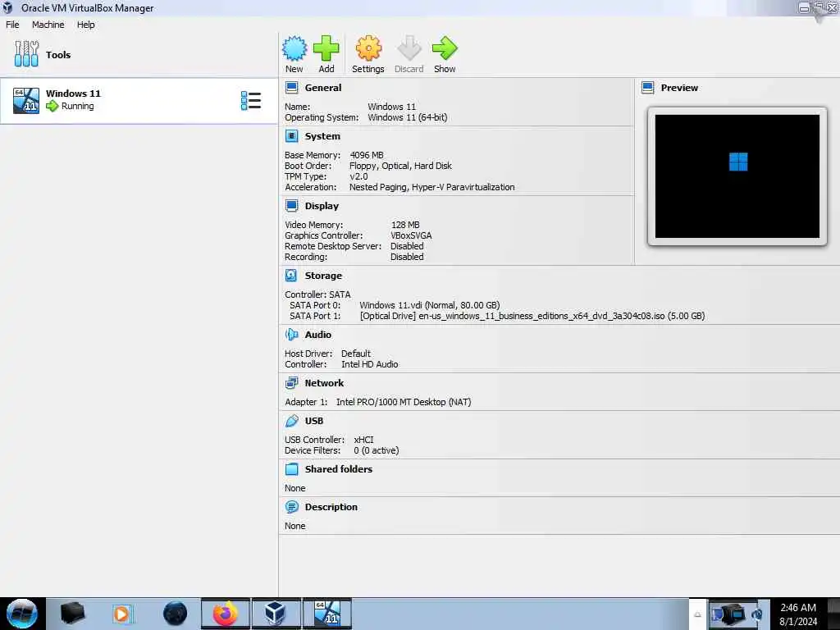840x630 pixels.
Task: Open the Windows Start orb
Action: pyautogui.click(x=22, y=614)
